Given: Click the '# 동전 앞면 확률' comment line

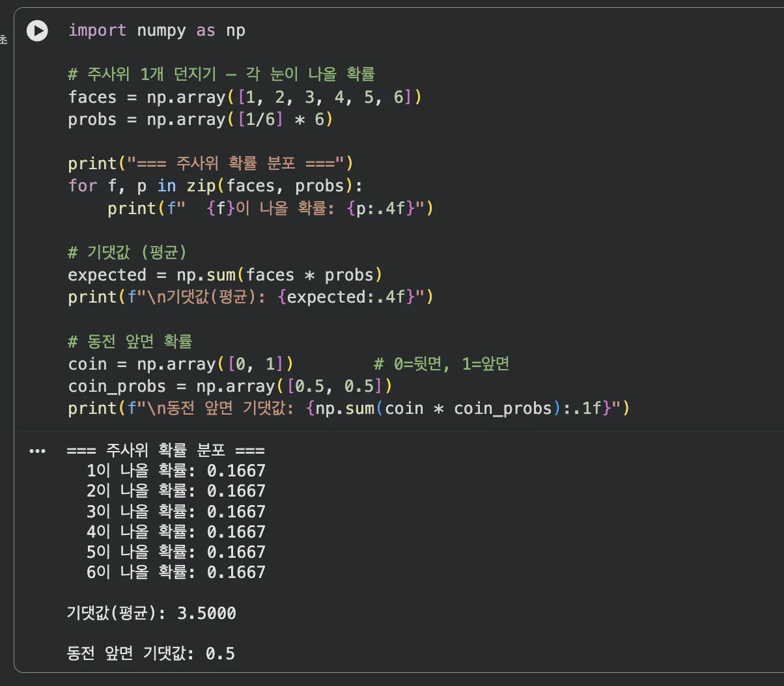Looking at the screenshot, I should tap(130, 342).
